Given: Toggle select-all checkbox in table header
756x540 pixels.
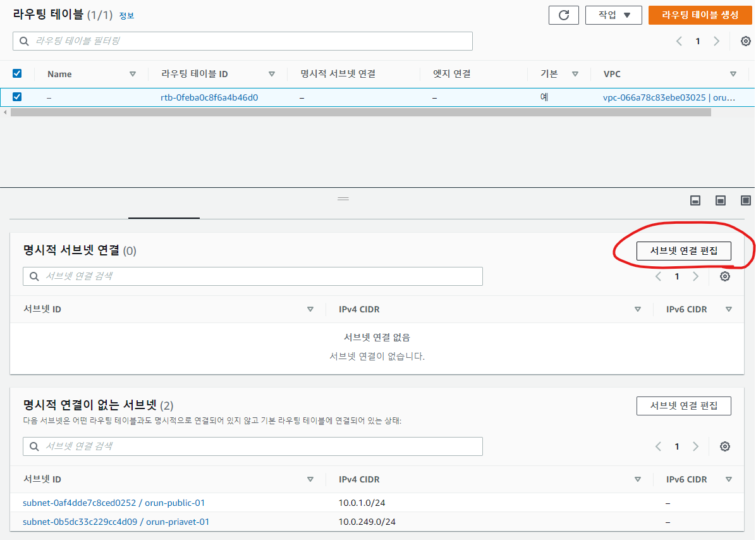Looking at the screenshot, I should pos(17,73).
